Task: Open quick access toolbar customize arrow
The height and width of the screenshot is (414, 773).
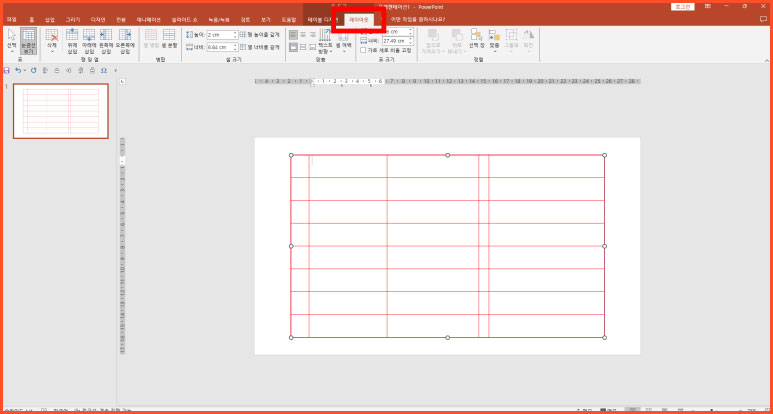Action: coord(116,70)
